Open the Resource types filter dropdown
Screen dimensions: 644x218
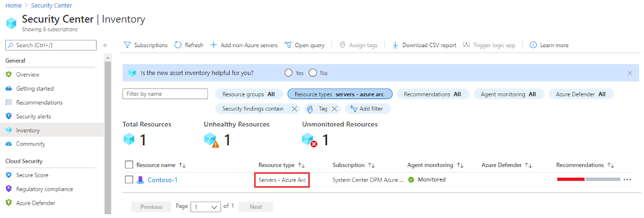pyautogui.click(x=340, y=94)
